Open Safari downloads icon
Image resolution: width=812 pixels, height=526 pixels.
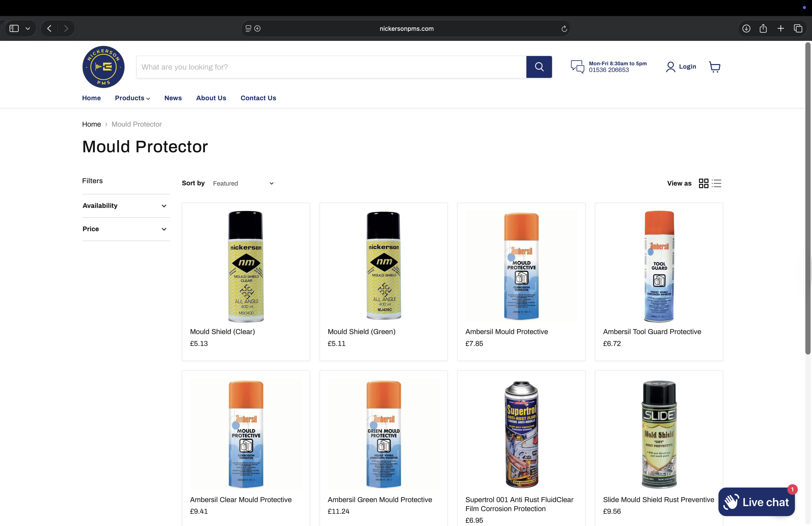click(746, 28)
